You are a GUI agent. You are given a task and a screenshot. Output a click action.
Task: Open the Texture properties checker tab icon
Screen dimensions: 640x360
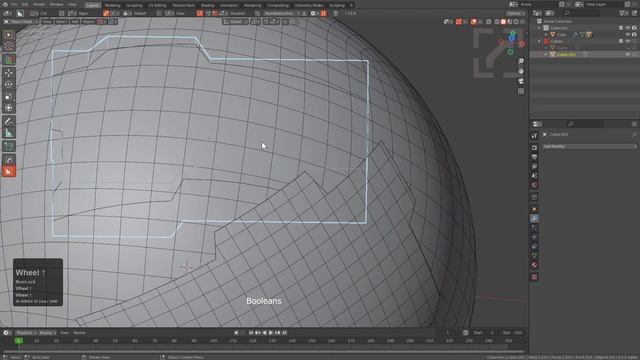[534, 277]
